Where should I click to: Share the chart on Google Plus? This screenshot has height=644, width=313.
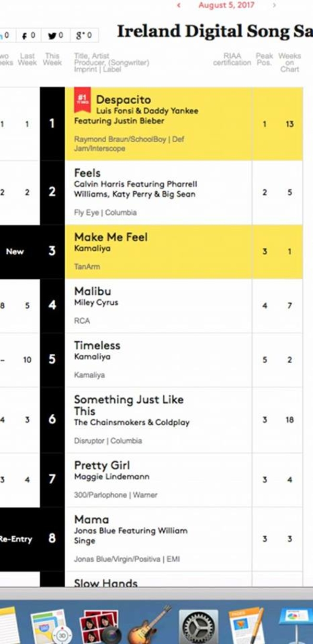(x=83, y=35)
